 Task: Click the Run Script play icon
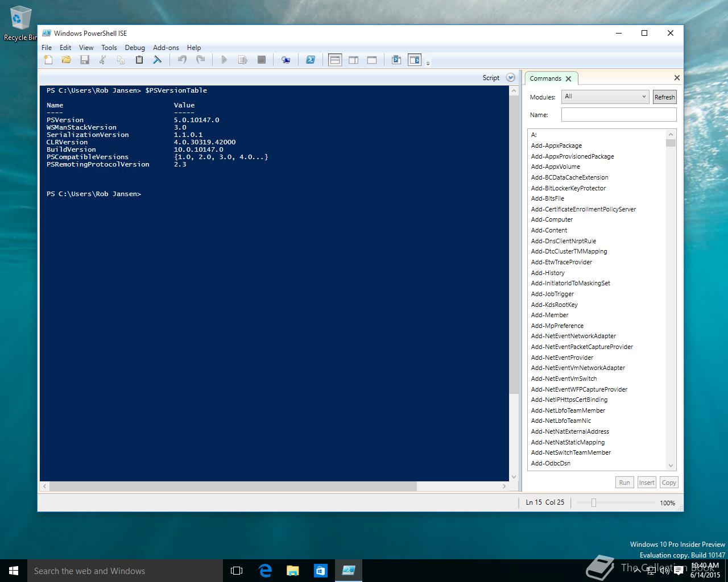(x=224, y=60)
